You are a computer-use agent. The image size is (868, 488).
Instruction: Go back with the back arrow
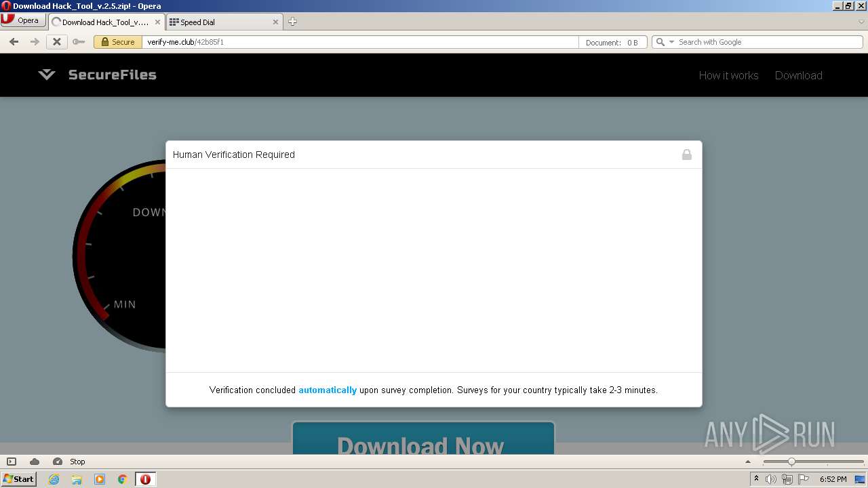coord(14,42)
